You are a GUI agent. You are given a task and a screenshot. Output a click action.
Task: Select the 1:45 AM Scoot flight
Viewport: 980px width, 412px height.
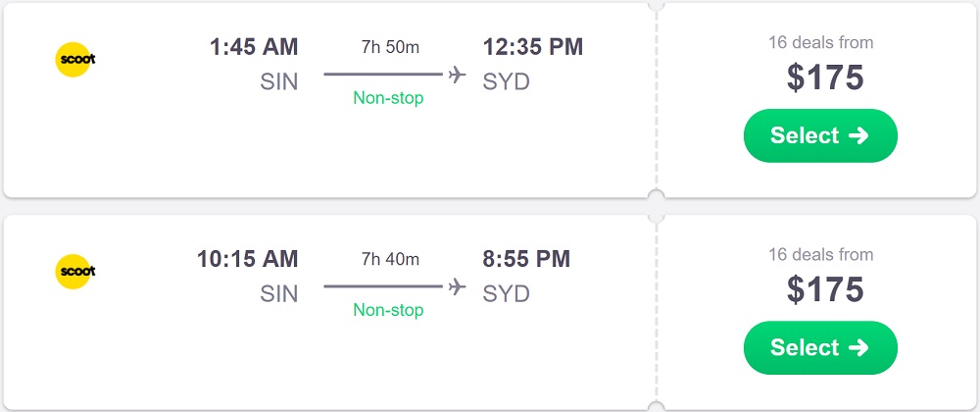point(820,135)
